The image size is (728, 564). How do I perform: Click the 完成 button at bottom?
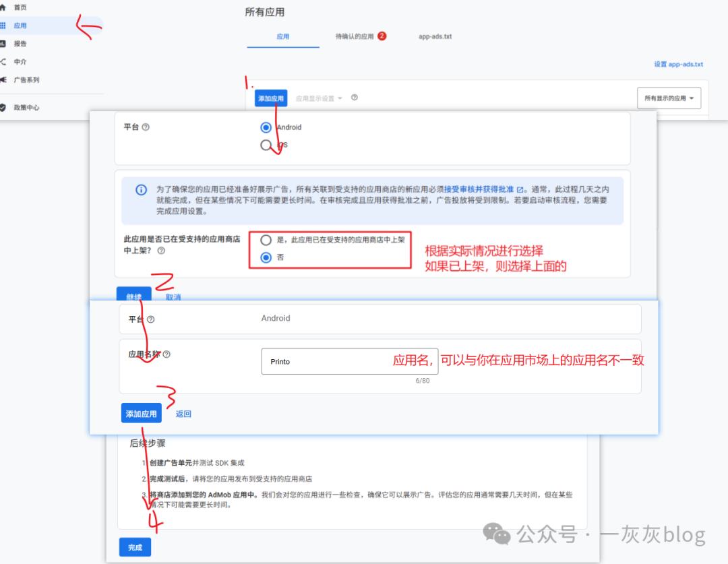(135, 547)
